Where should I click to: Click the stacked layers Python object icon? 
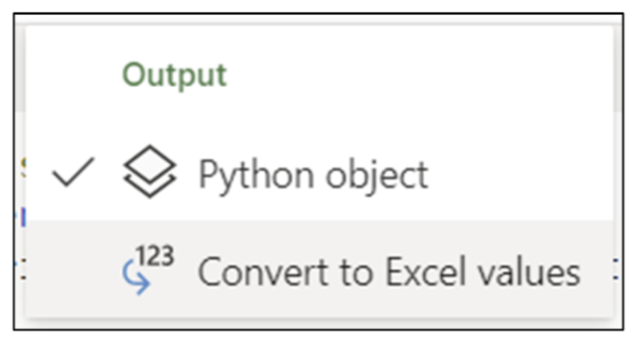(x=150, y=175)
